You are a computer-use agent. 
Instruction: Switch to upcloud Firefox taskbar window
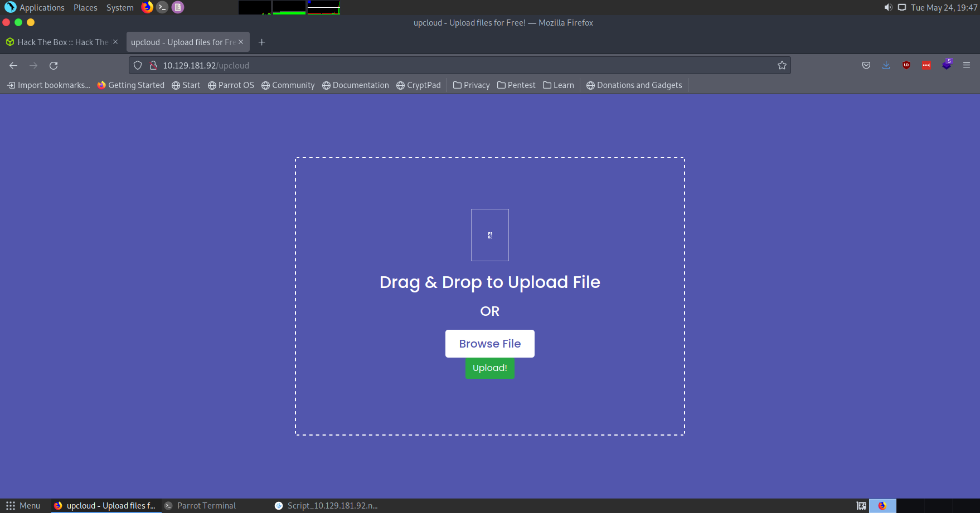106,506
